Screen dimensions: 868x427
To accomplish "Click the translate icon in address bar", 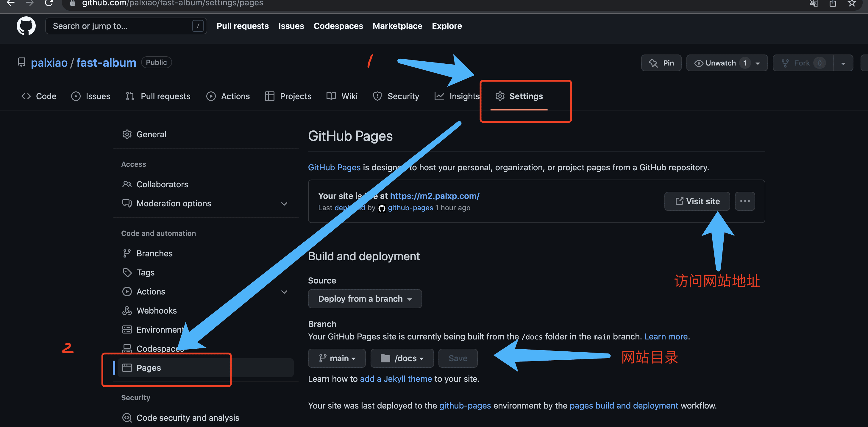I will pyautogui.click(x=814, y=3).
